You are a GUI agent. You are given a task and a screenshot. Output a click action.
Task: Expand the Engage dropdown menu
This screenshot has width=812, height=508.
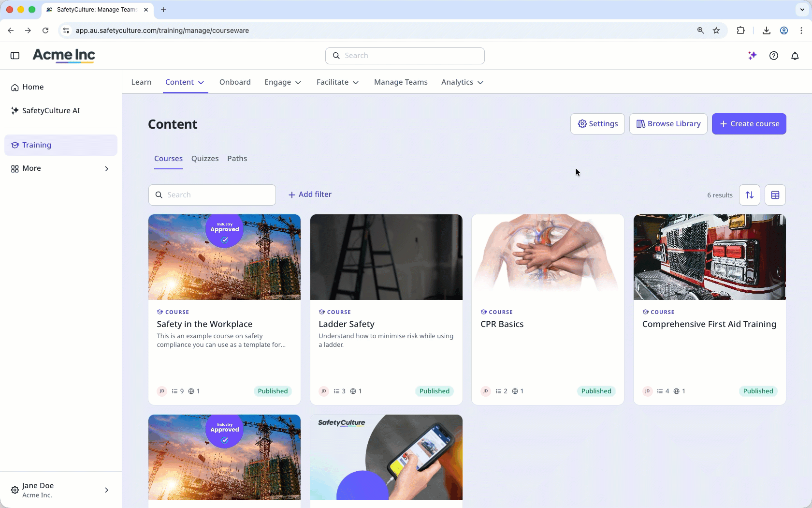click(298, 83)
